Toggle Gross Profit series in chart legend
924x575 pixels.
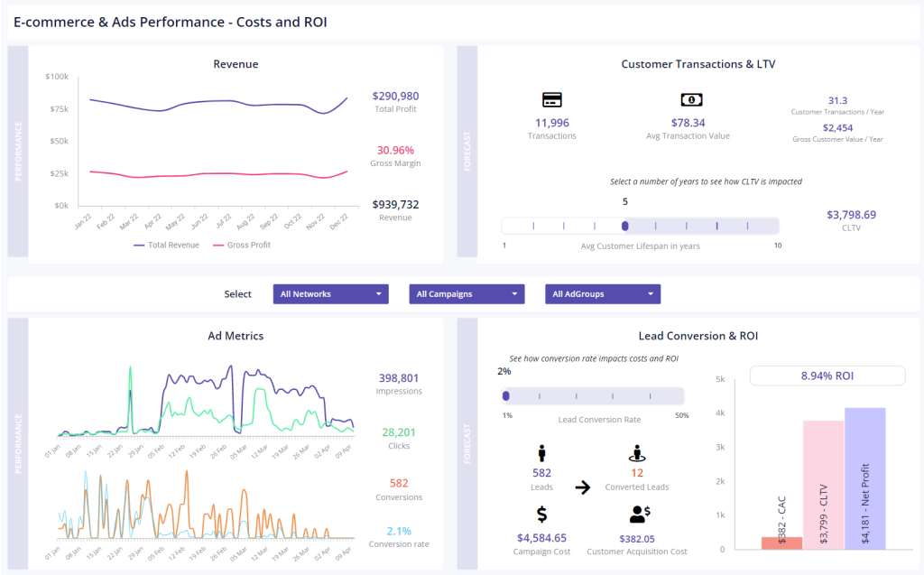(241, 245)
